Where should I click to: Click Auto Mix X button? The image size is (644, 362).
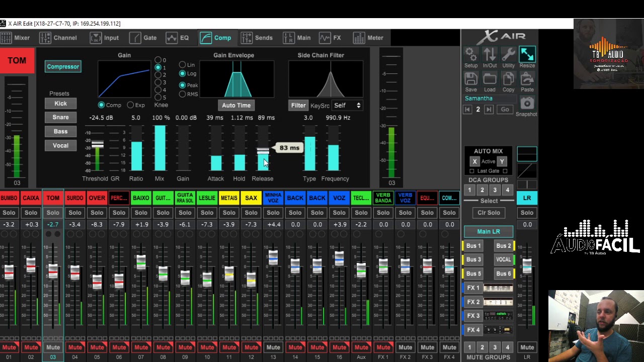(x=474, y=161)
